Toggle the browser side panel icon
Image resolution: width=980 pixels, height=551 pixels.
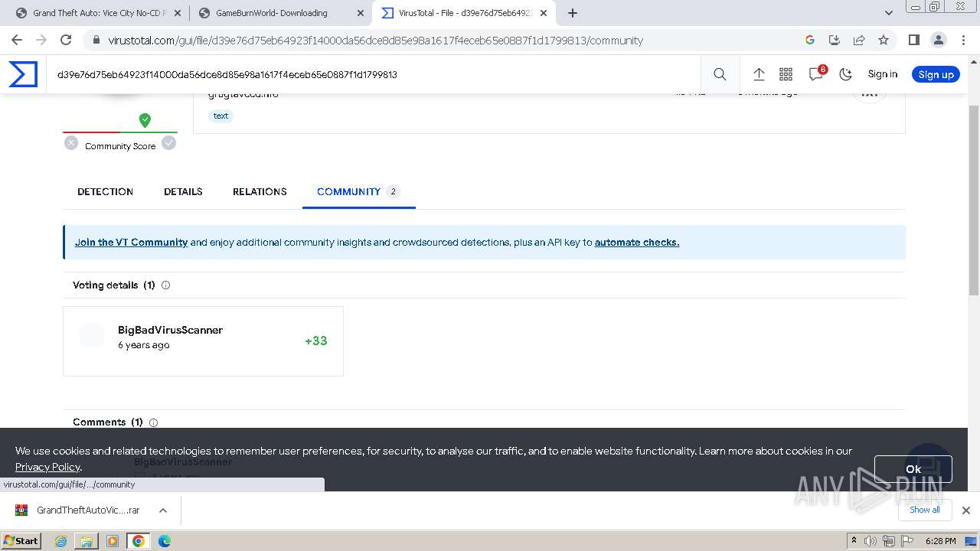pyautogui.click(x=913, y=40)
